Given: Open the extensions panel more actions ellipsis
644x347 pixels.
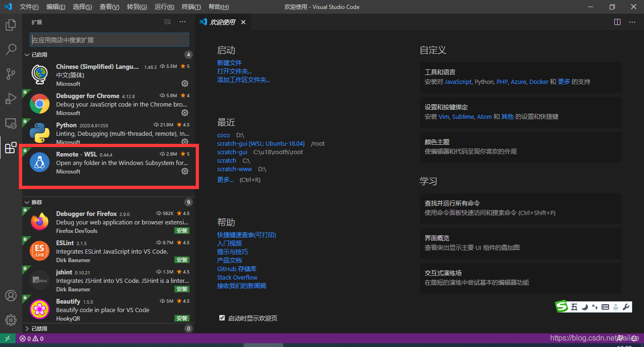Looking at the screenshot, I should click(x=182, y=22).
